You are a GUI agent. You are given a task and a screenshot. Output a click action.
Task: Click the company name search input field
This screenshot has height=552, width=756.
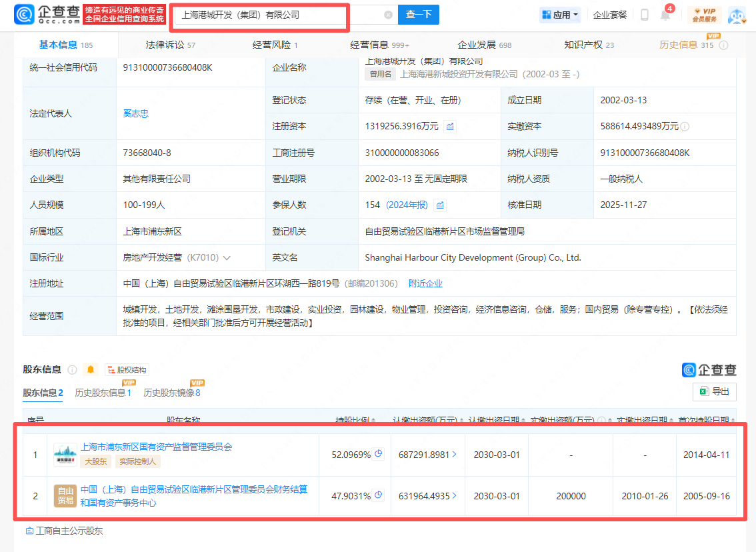pos(280,15)
